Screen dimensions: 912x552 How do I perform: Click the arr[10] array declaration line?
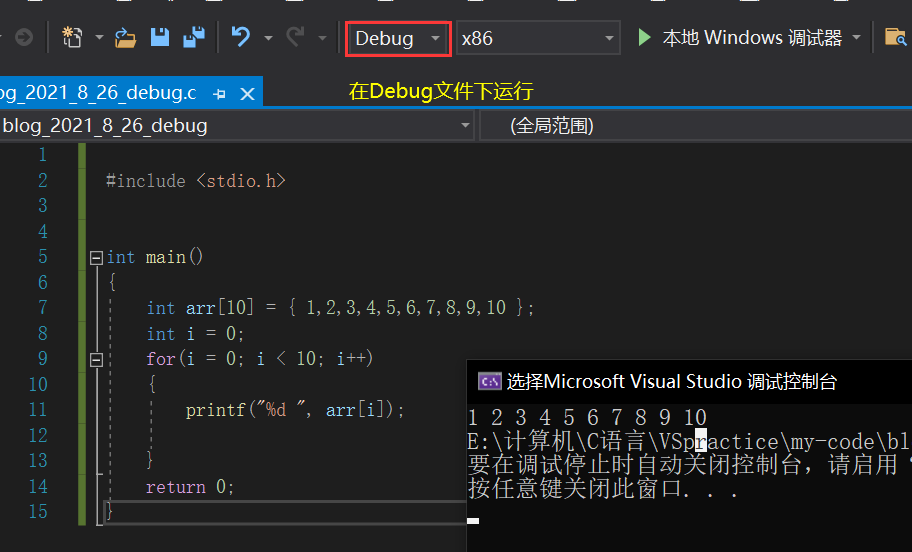point(340,307)
